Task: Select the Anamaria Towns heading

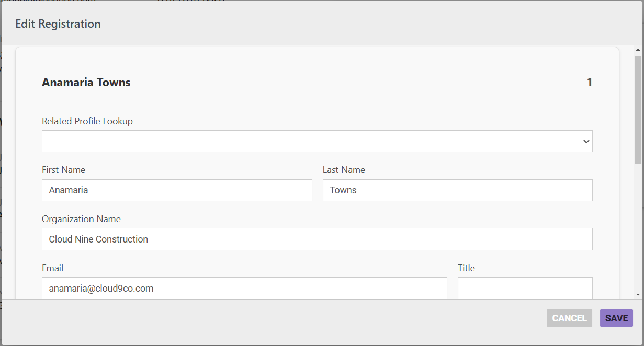Action: pyautogui.click(x=86, y=82)
